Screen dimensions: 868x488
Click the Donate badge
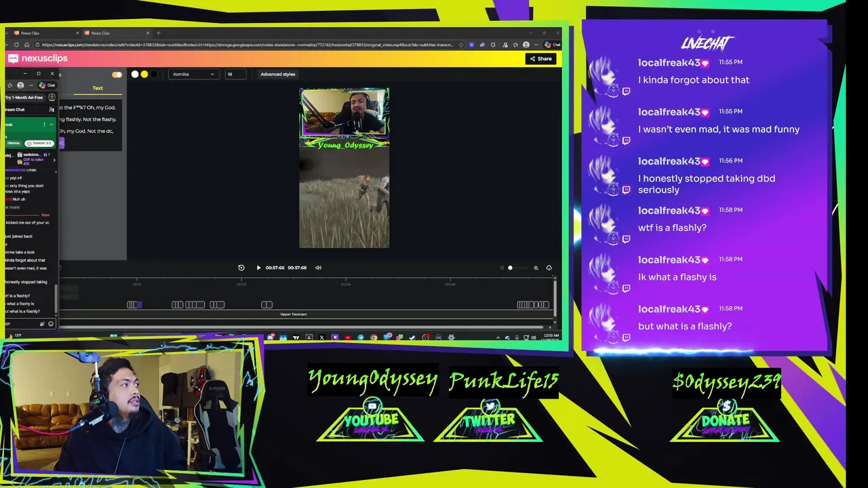point(725,420)
